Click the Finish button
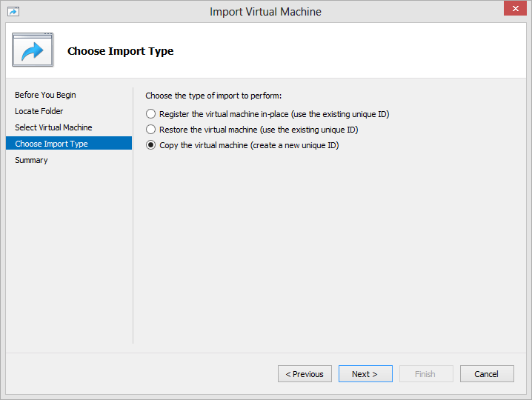 click(426, 374)
